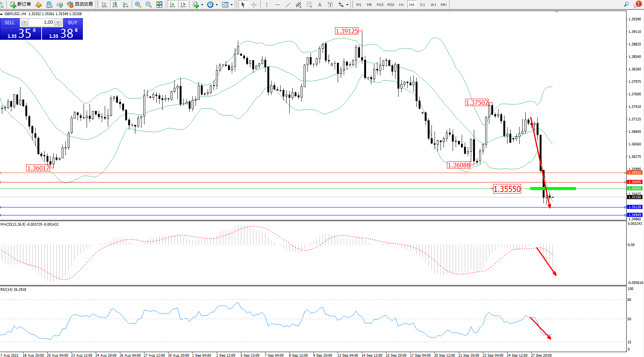Open the indicators list dropdown arrow

pyautogui.click(x=202, y=5)
